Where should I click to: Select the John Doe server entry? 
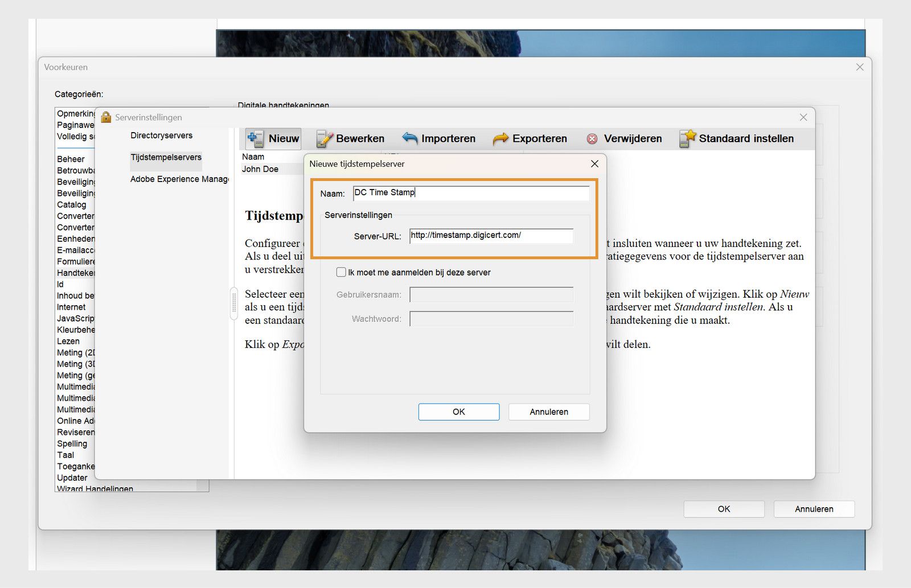pyautogui.click(x=260, y=168)
